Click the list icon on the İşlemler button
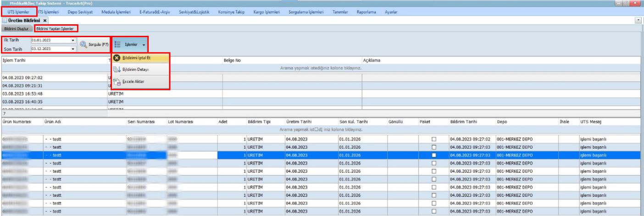This screenshot has width=644, height=216. coord(117,44)
